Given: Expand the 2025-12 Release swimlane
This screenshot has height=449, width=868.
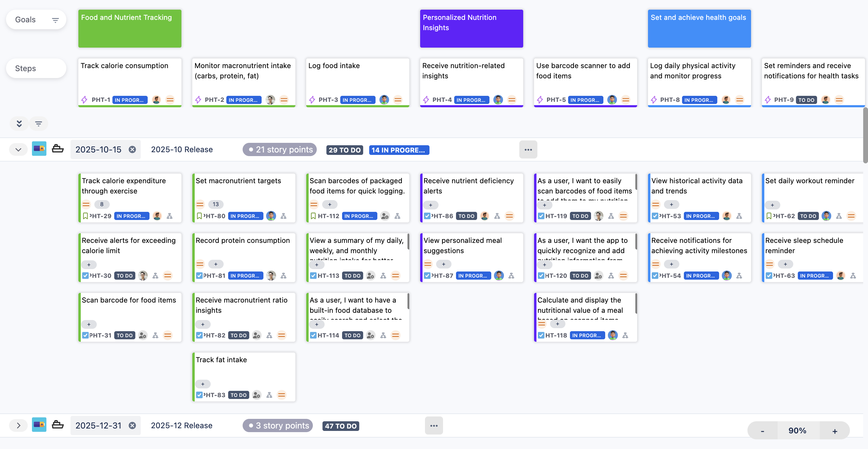Looking at the screenshot, I should (18, 425).
